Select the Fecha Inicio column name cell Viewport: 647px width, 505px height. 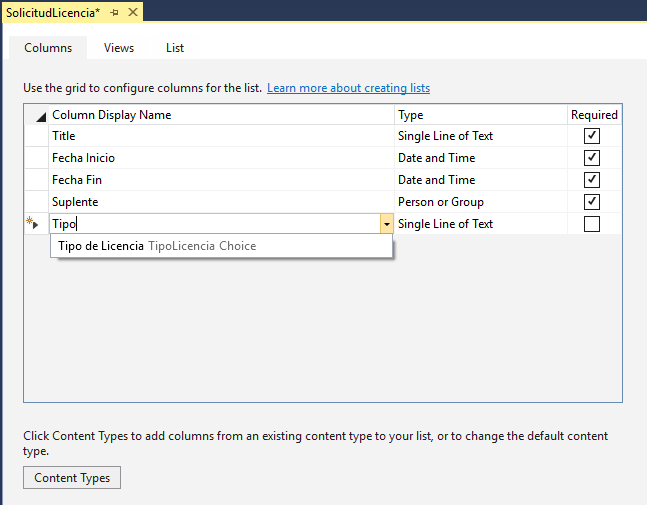click(x=220, y=158)
